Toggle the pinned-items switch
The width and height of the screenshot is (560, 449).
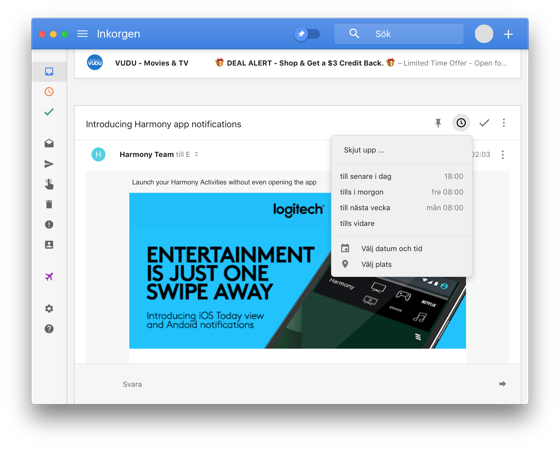pos(307,34)
